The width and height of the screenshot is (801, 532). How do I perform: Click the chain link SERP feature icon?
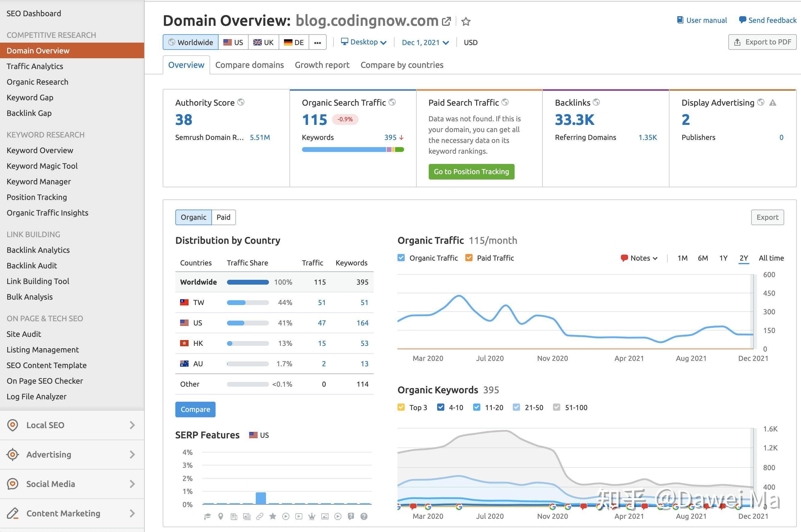pyautogui.click(x=260, y=516)
